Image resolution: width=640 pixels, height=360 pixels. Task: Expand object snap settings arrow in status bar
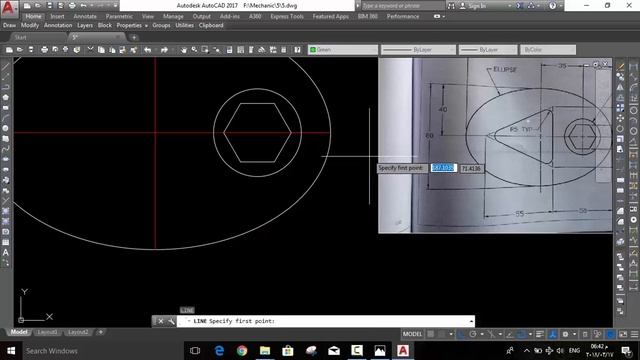530,334
